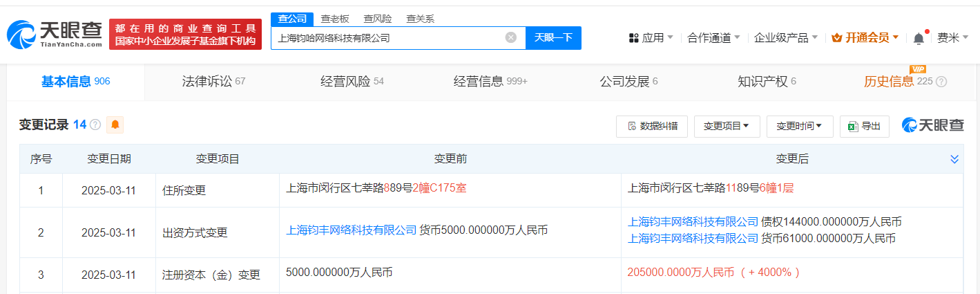The image size is (980, 294).
Task: Select the 查关系 search tab
Action: (x=420, y=19)
